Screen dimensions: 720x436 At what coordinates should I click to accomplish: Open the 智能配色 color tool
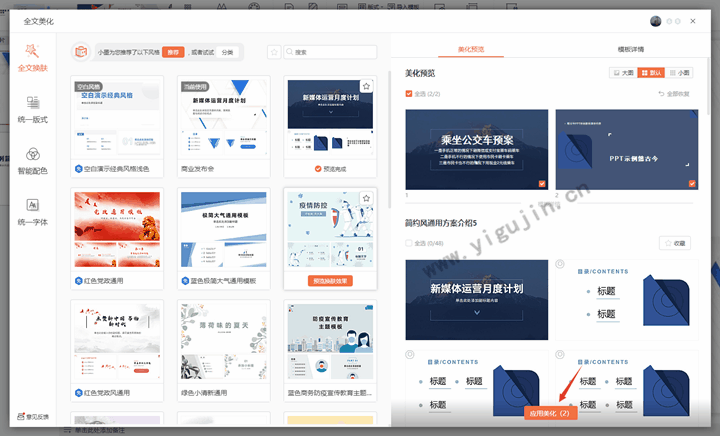33,161
